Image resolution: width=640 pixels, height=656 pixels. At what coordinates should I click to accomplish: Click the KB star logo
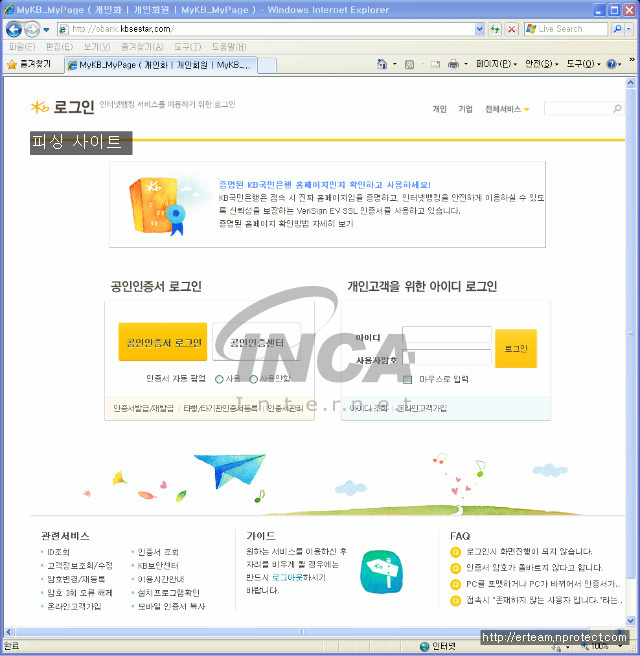point(39,107)
